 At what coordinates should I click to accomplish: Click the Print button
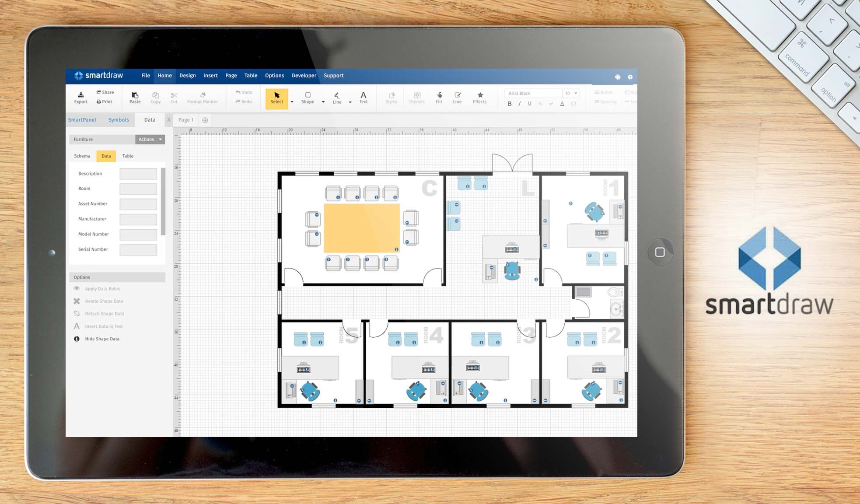[x=105, y=101]
